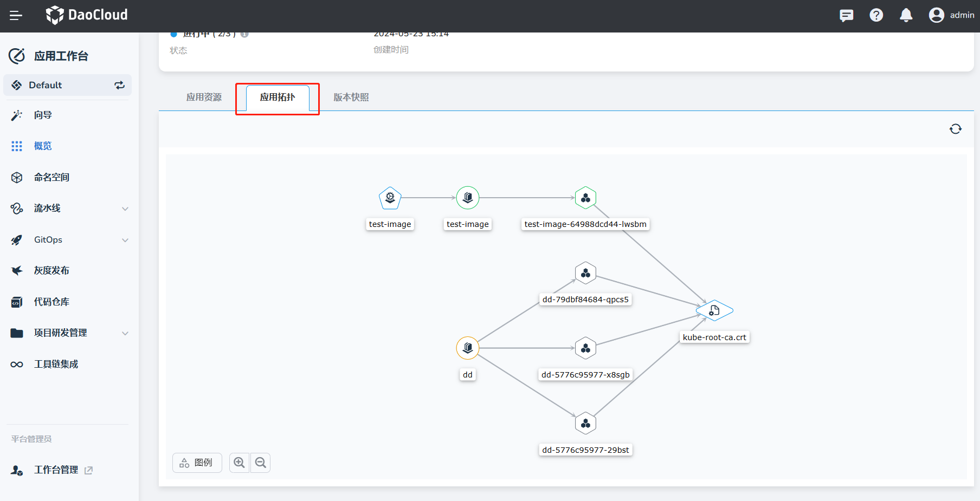Image resolution: width=980 pixels, height=501 pixels.
Task: Switch to the 版本快照 tab
Action: pyautogui.click(x=351, y=97)
